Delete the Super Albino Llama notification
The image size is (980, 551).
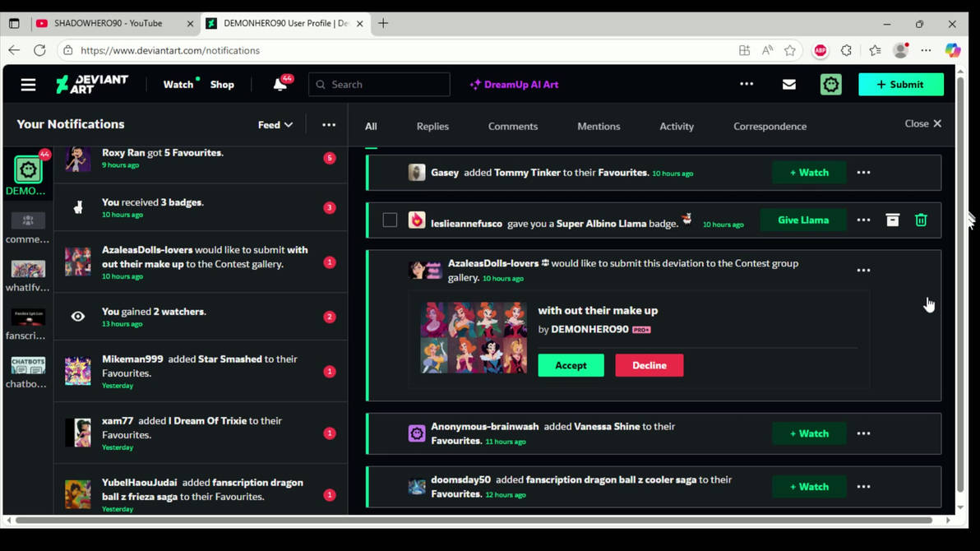tap(921, 220)
